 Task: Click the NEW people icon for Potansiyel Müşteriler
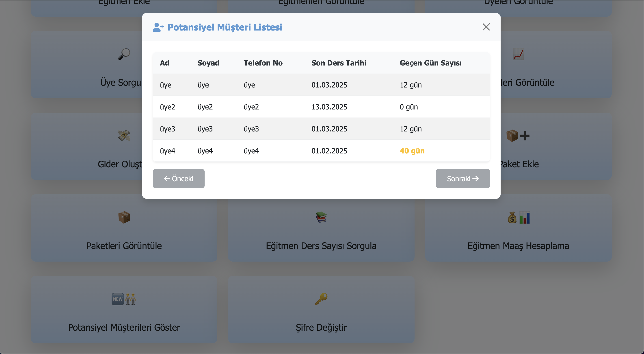pyautogui.click(x=123, y=299)
